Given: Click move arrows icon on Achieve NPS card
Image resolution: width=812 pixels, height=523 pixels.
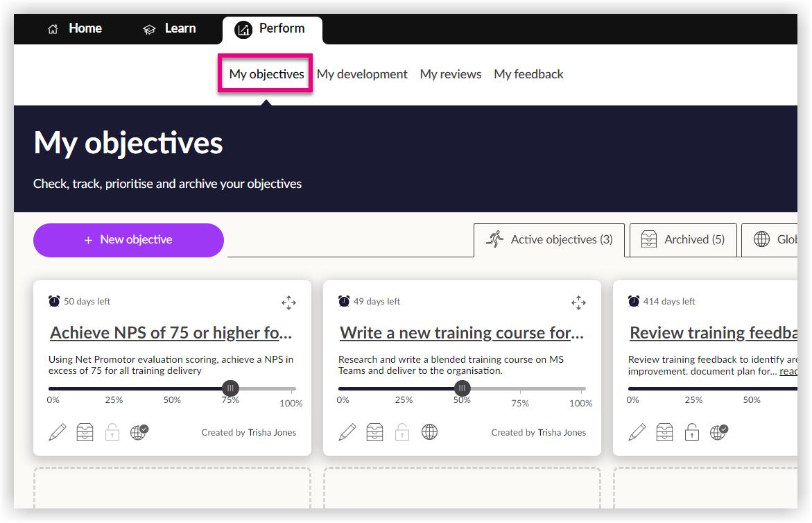Looking at the screenshot, I should tap(288, 302).
